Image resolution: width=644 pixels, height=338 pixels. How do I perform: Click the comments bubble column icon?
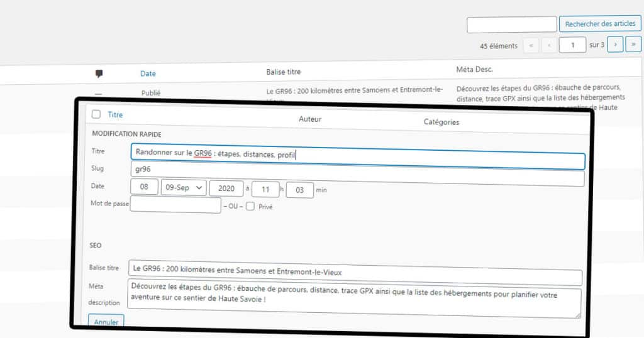point(99,74)
